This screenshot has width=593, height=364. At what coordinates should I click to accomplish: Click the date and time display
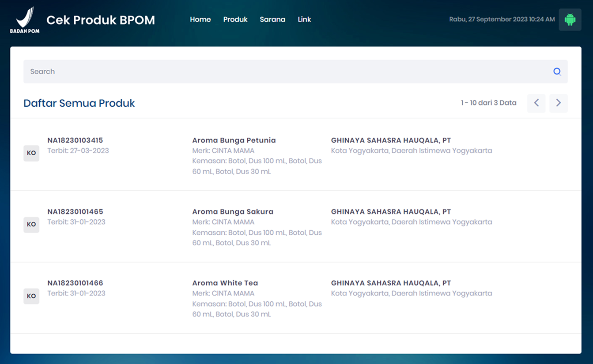(x=502, y=19)
